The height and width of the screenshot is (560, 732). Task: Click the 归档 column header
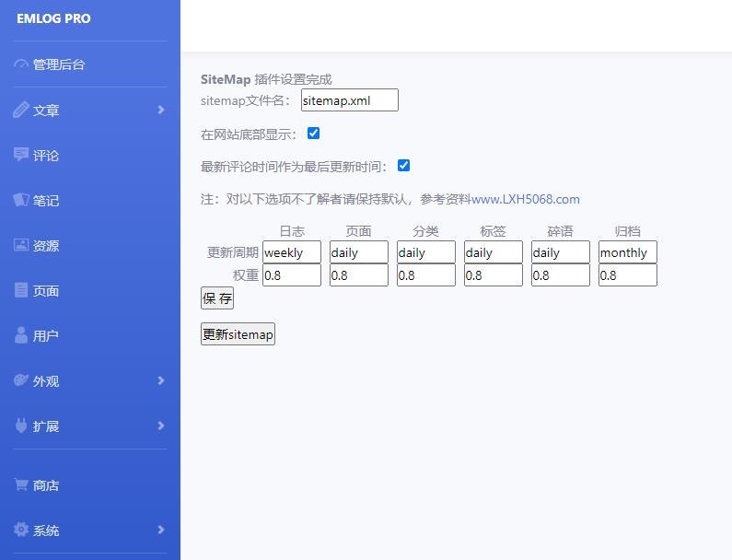tap(627, 231)
